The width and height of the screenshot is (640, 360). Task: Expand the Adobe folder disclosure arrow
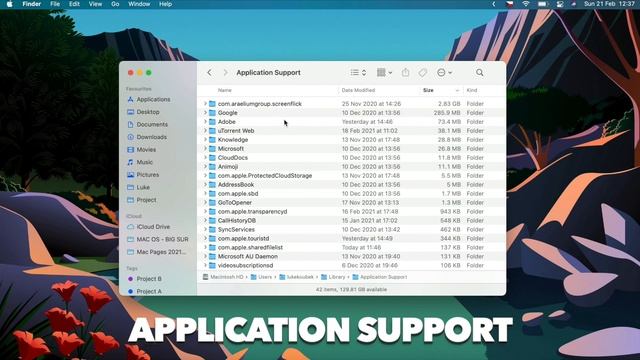click(205, 122)
